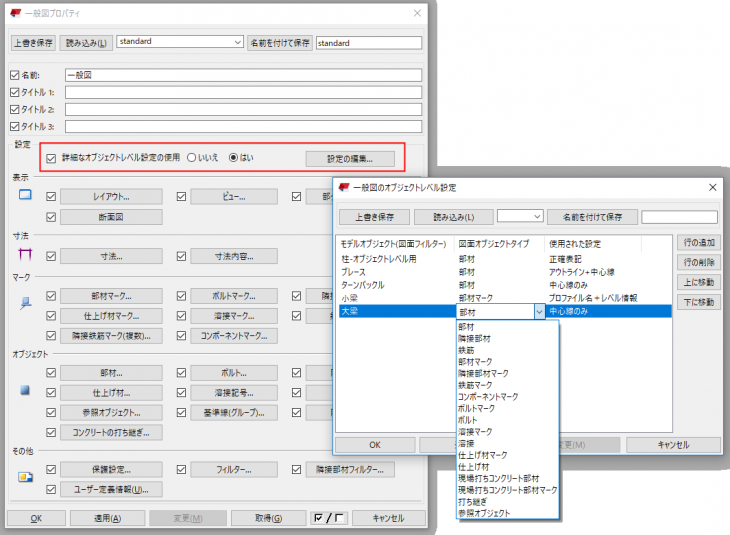Viewport: 730px width, 535px height.
Task: Click the blue cube icon under オブジェクト
Action: click(27, 388)
